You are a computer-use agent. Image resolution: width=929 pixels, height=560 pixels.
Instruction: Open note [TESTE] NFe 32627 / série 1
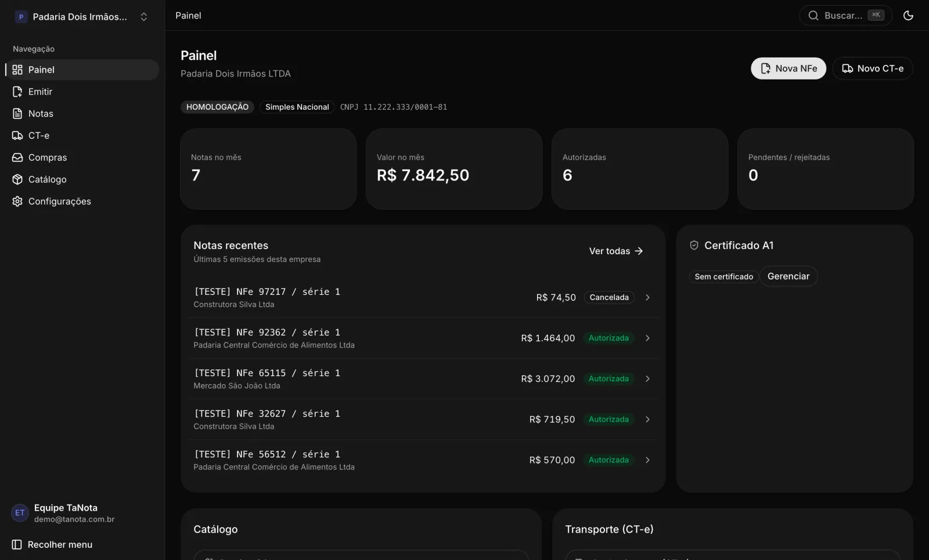423,420
